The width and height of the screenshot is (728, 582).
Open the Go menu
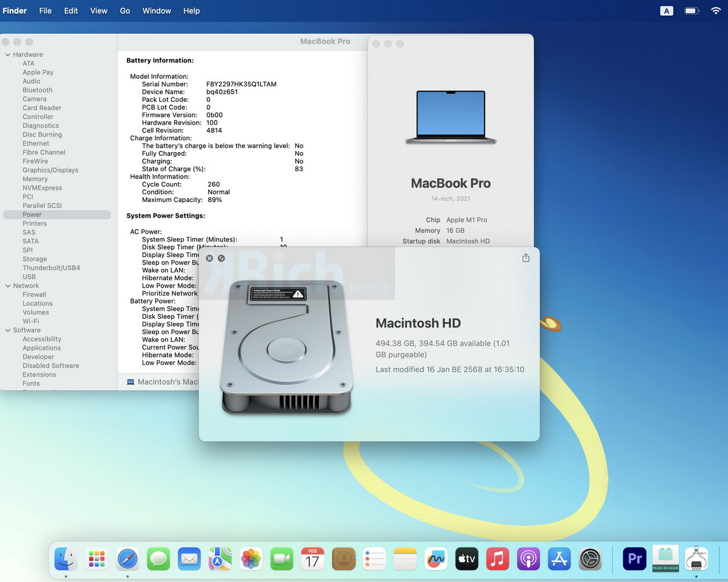(x=125, y=11)
